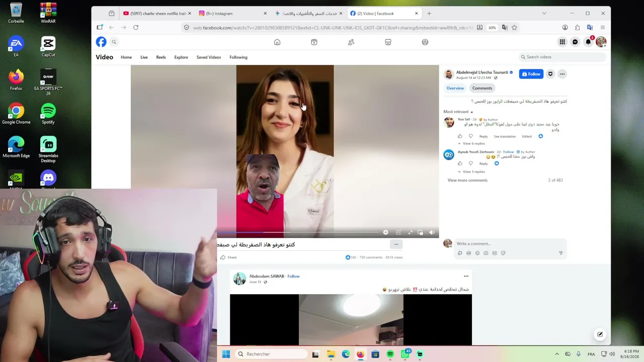Screen dimensions: 644x362
Task: Dislike Ayoub Yousfi Zerhouni's comment
Action: click(471, 163)
